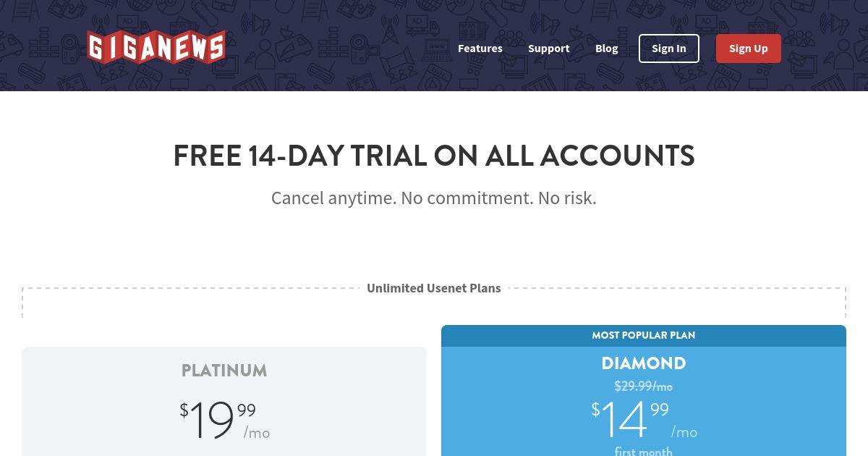Click the struck-through $29.99/mo price
The image size is (868, 456).
[644, 386]
